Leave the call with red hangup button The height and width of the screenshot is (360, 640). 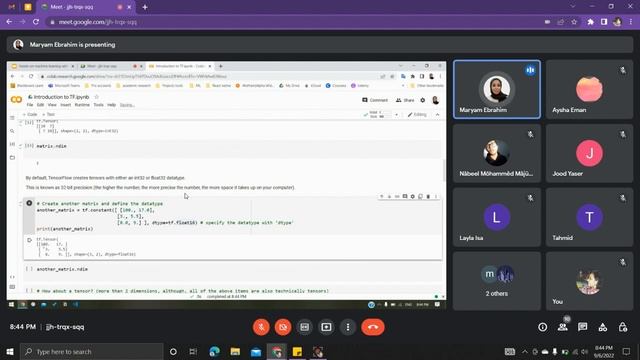[x=373, y=327]
